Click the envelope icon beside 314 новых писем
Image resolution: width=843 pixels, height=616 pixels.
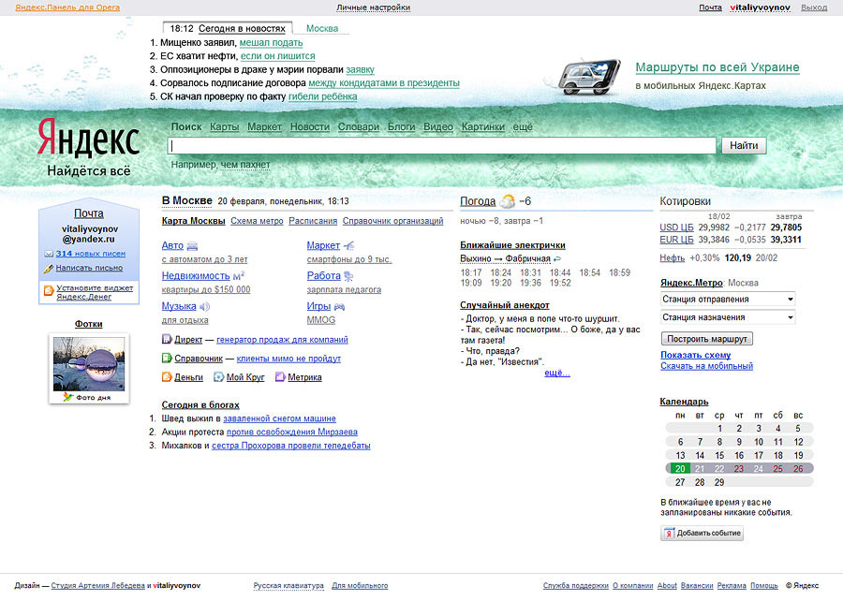[x=48, y=255]
